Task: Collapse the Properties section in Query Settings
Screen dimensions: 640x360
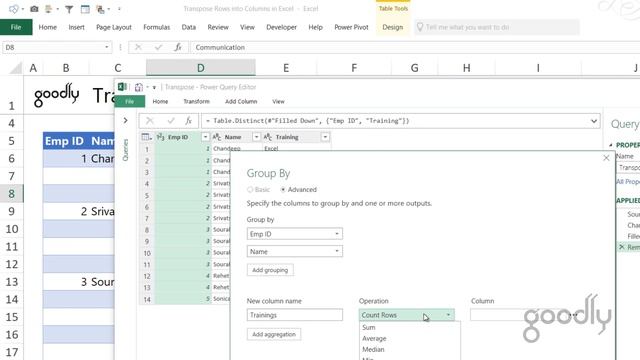Action: (x=611, y=145)
